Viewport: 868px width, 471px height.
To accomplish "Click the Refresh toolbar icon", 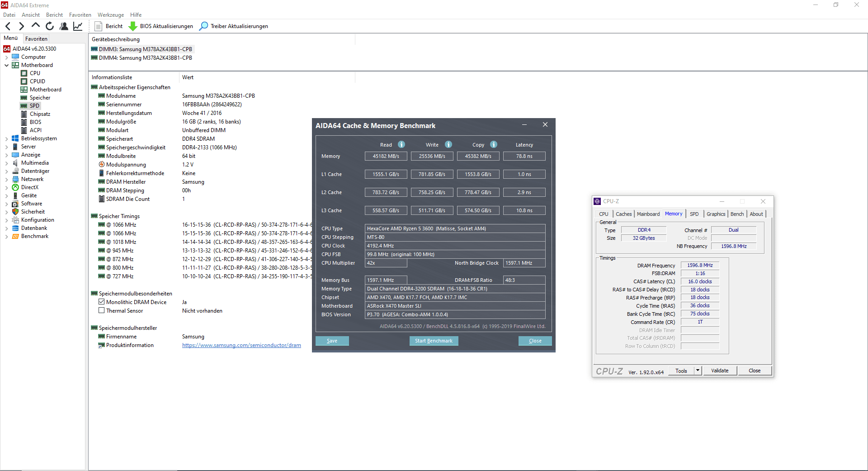I will coord(50,26).
